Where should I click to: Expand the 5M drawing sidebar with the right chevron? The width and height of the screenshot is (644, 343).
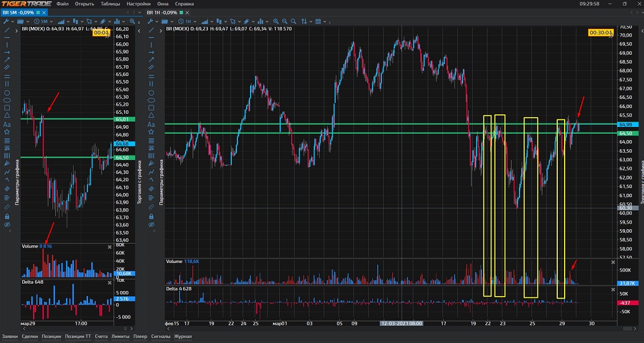click(17, 30)
